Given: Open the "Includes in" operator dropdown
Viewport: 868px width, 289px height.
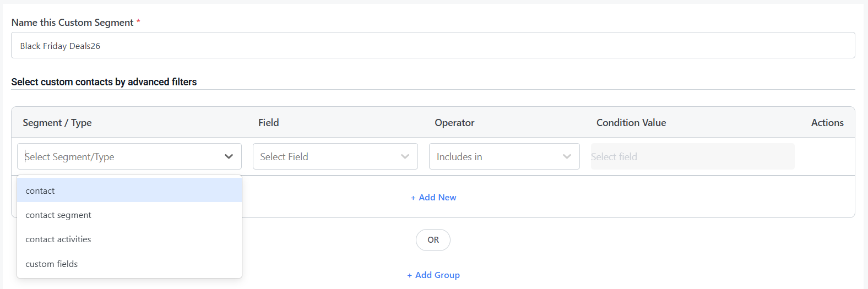Looking at the screenshot, I should (504, 156).
